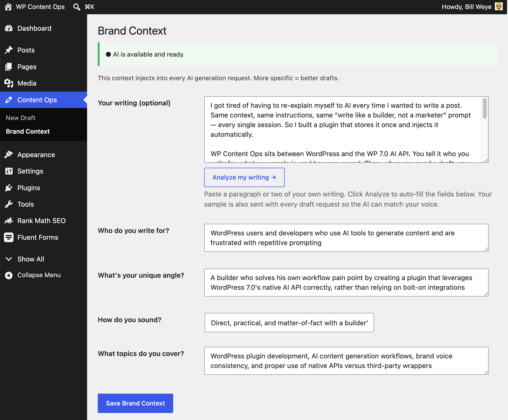Viewport: 508px width, 420px height.
Task: Click the home icon beside WP Content Ops
Action: (8, 7)
